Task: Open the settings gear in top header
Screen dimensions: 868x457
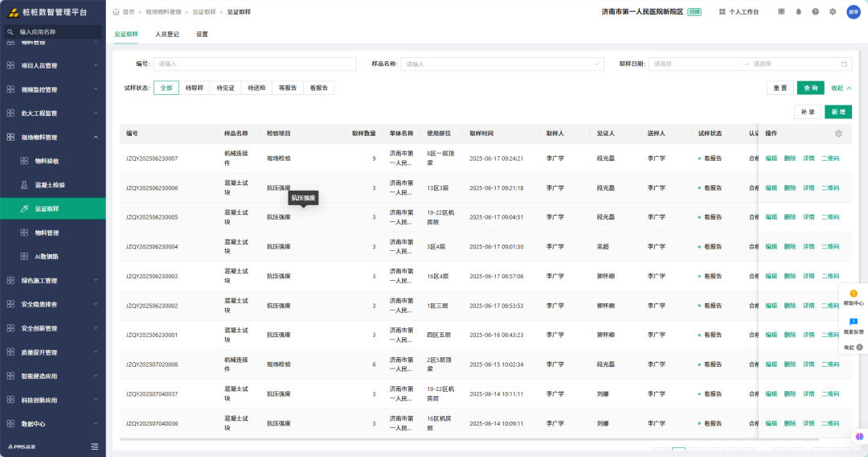Action: pyautogui.click(x=833, y=11)
